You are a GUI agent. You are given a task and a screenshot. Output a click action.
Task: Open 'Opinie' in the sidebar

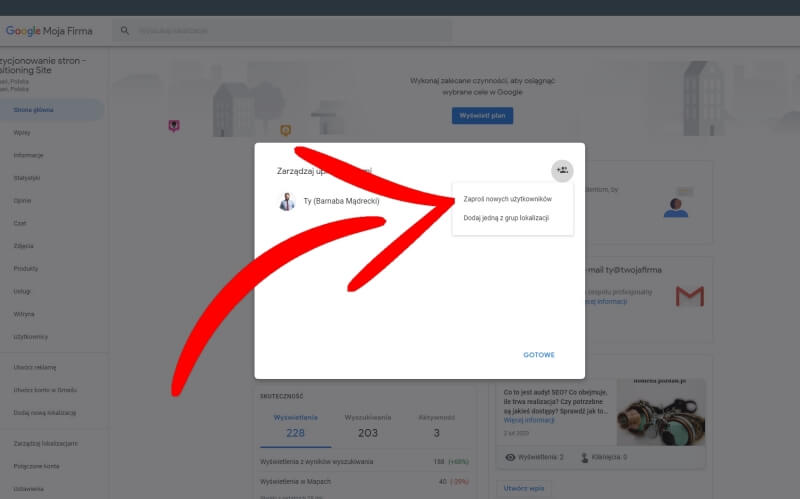[22, 201]
